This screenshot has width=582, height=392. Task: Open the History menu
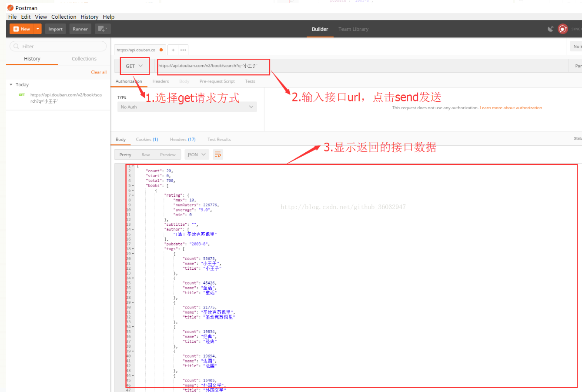click(89, 17)
